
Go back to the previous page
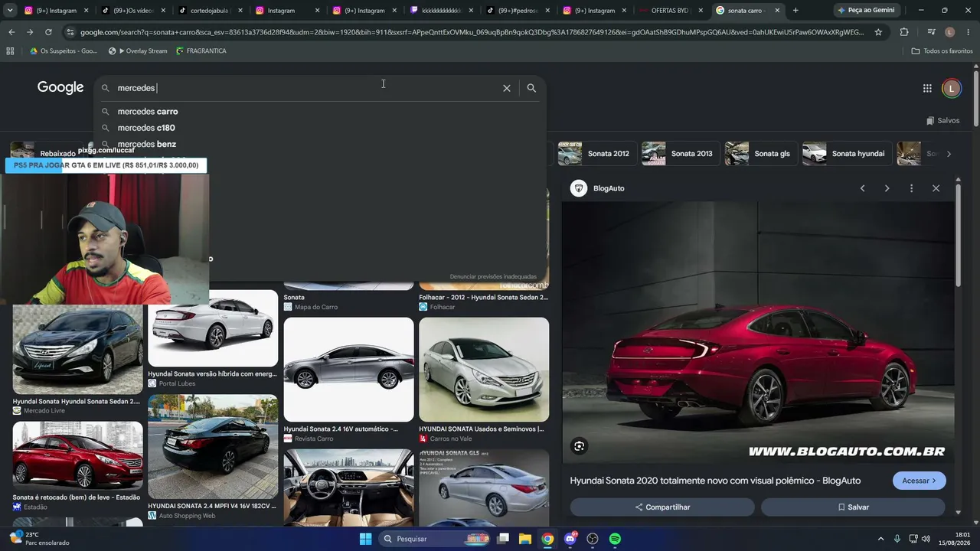pyautogui.click(x=11, y=32)
